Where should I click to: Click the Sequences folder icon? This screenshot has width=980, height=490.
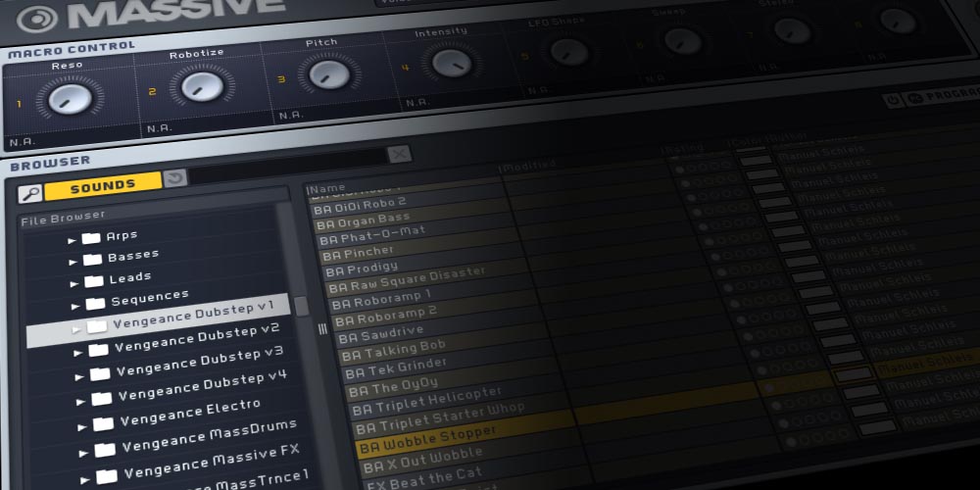click(x=95, y=304)
